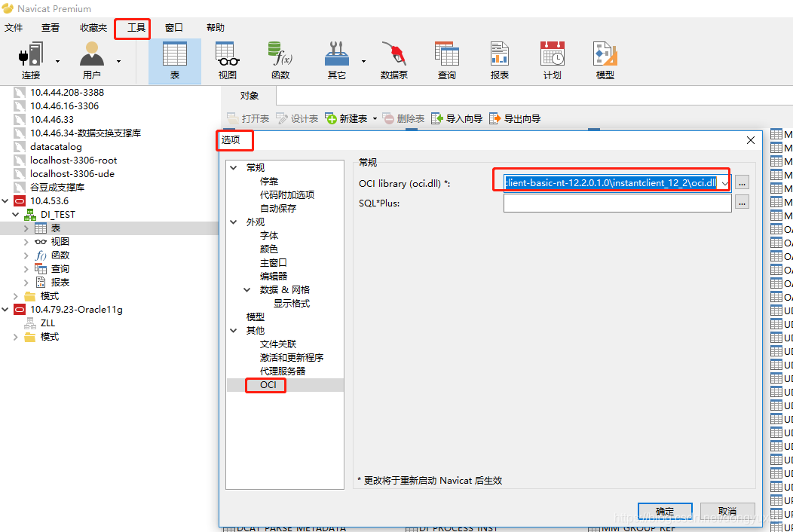Select ZLL schema in connection tree
The image size is (793, 532).
[x=47, y=323]
